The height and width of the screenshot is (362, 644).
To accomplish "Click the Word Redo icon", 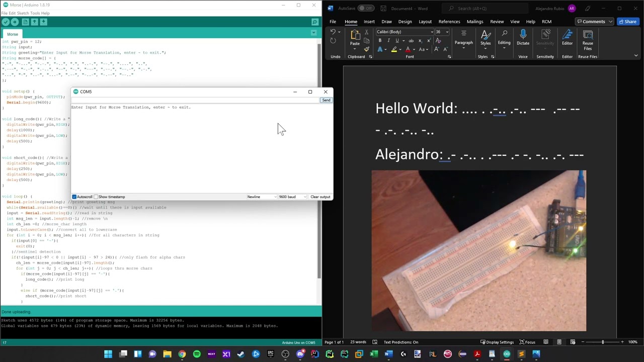I will (x=333, y=41).
